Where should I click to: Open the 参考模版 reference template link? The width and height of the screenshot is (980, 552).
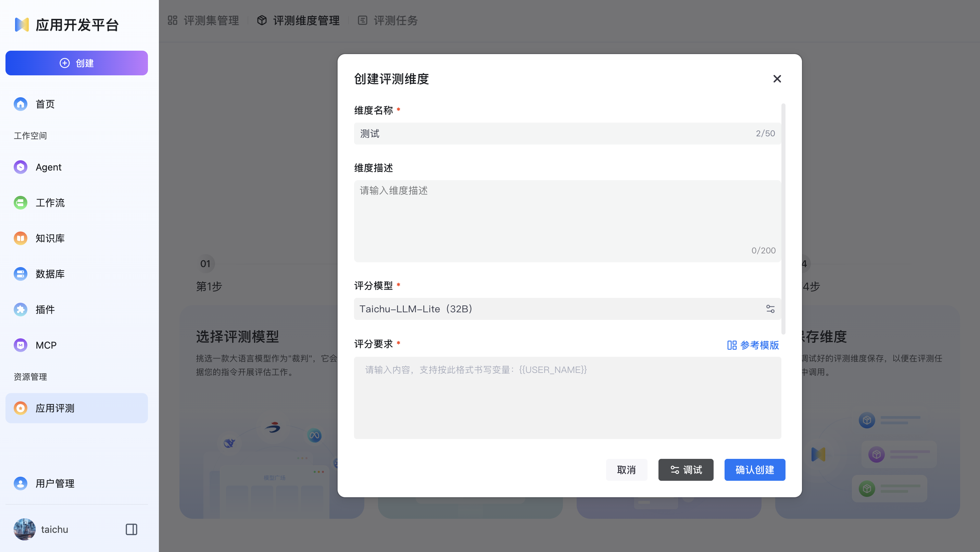(753, 345)
